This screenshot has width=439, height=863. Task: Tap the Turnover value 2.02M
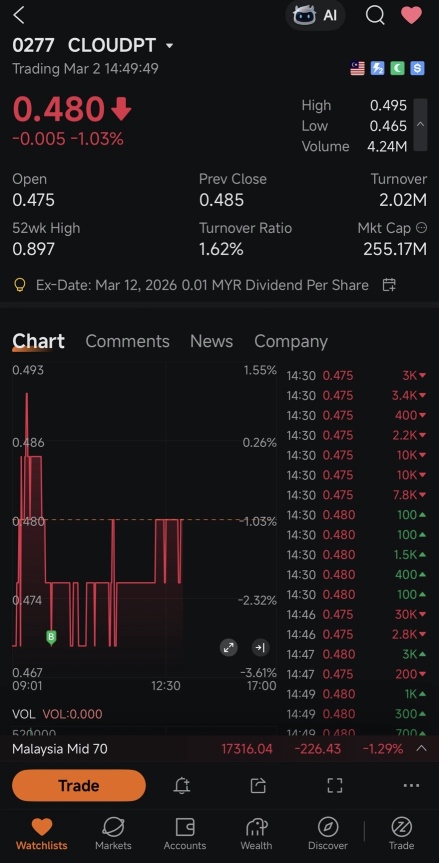tap(403, 200)
